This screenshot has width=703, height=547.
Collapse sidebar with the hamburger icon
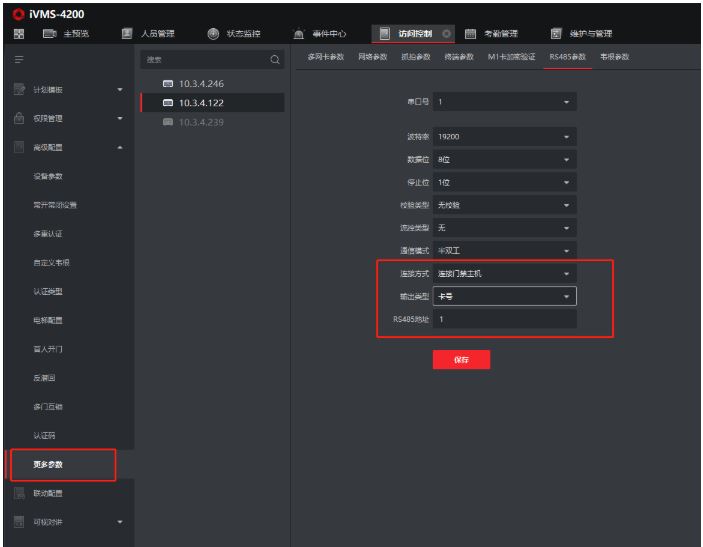coord(19,60)
